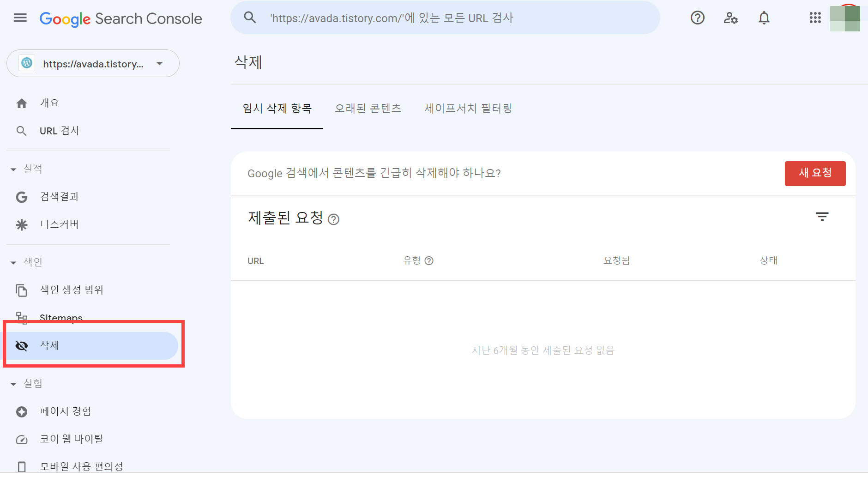Click the eye-off icon next to 삭제

click(22, 345)
